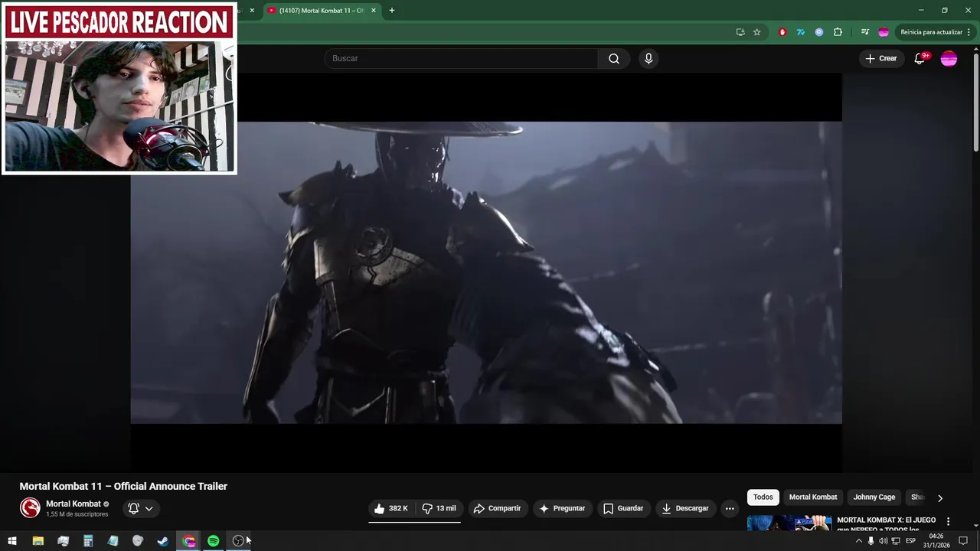
Task: Open the Chrome media control icon
Action: pyautogui.click(x=864, y=32)
